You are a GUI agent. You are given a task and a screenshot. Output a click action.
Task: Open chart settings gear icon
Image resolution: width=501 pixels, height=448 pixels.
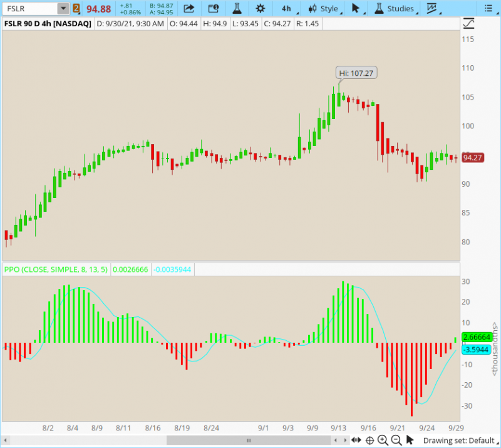261,9
